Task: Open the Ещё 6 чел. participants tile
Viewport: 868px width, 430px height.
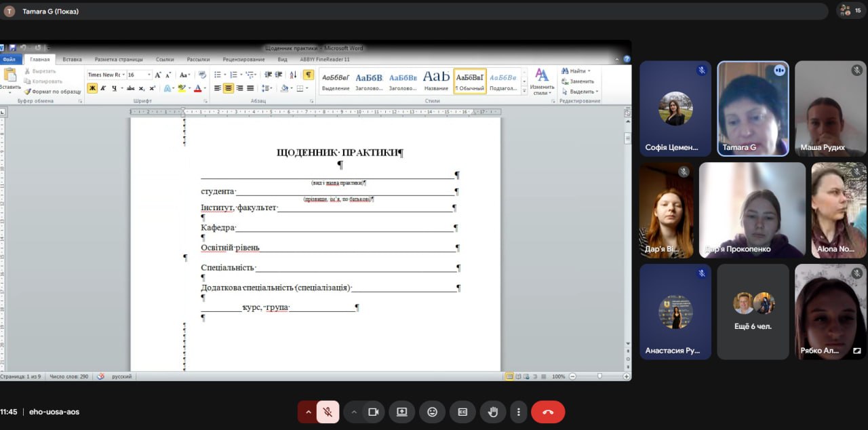Action: (753, 311)
